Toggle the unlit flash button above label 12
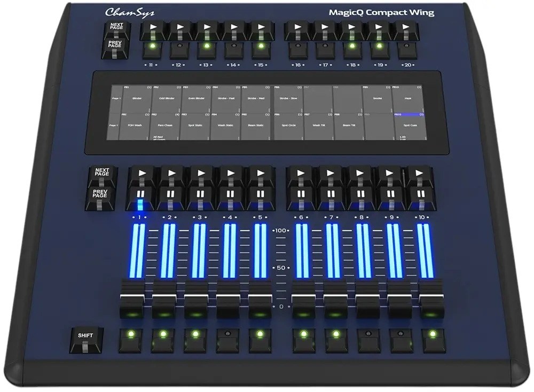 [179, 50]
